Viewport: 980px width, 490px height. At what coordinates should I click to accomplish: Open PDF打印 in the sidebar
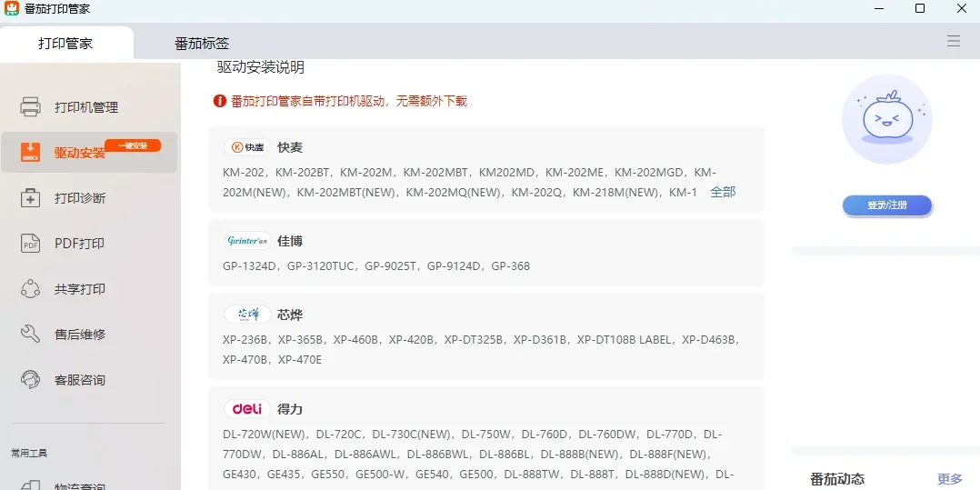(79, 244)
